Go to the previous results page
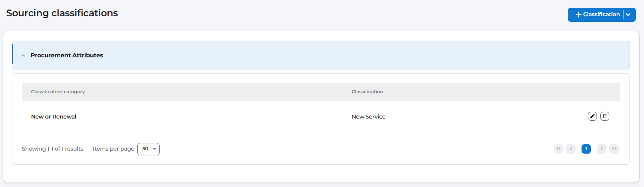The image size is (644, 187). coord(571,148)
